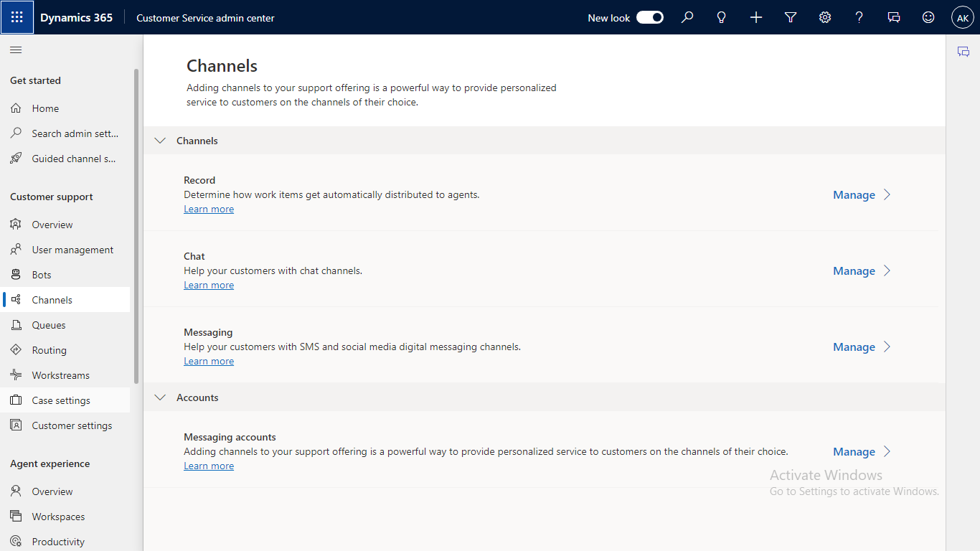Open the AK user account avatar
The image size is (980, 551).
tap(963, 17)
